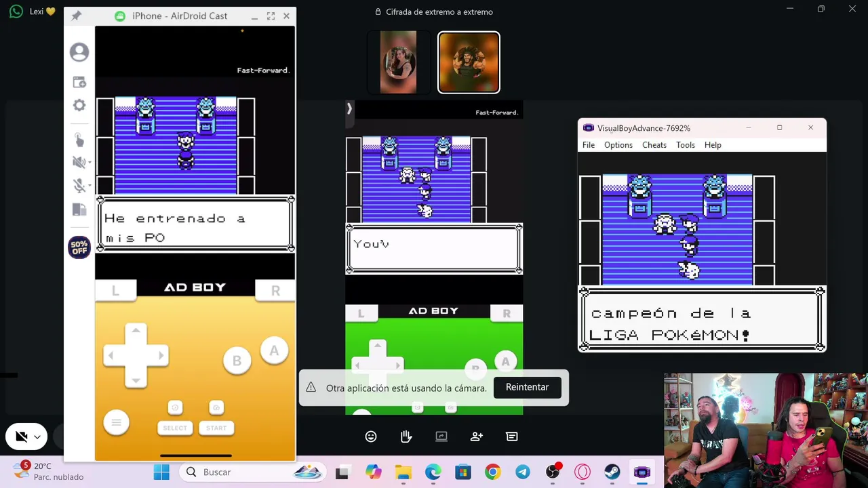This screenshot has height=488, width=868.
Task: Open the weather widget showing 20°C
Action: (49, 472)
